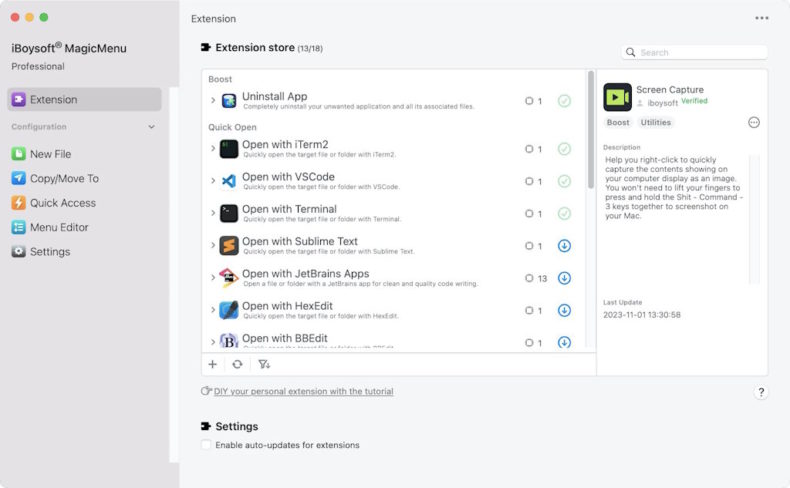The image size is (790, 488).
Task: Click the Screen Capture ellipsis options icon
Action: [754, 122]
